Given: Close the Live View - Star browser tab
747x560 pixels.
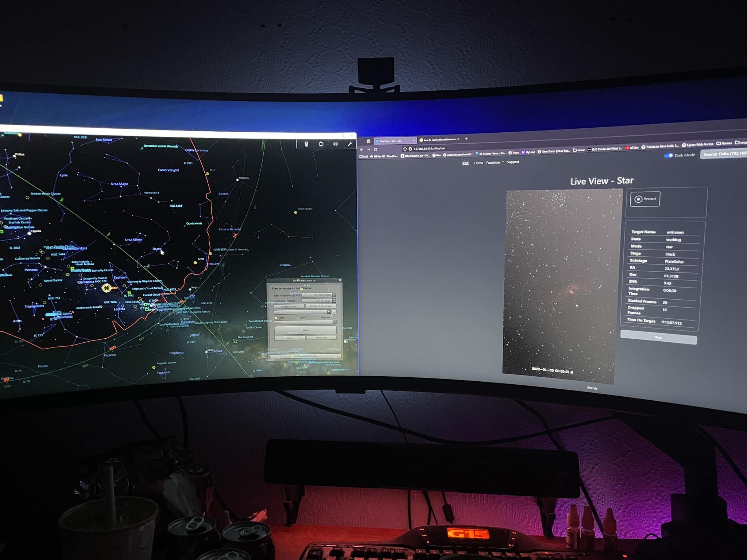Looking at the screenshot, I should (x=413, y=140).
